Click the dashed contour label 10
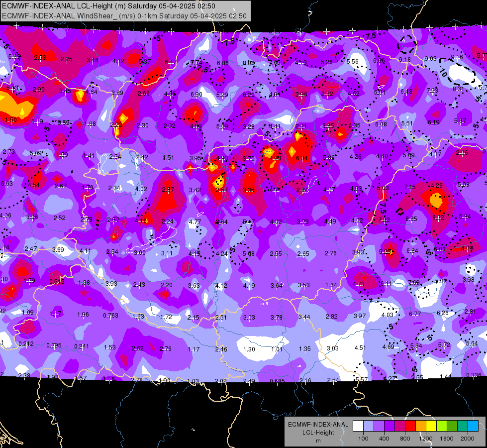 (444, 73)
